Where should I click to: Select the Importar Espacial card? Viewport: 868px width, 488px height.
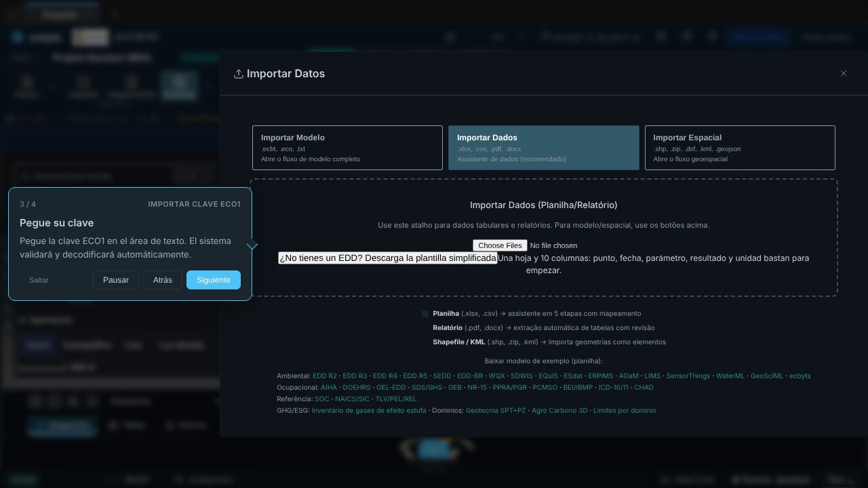740,147
